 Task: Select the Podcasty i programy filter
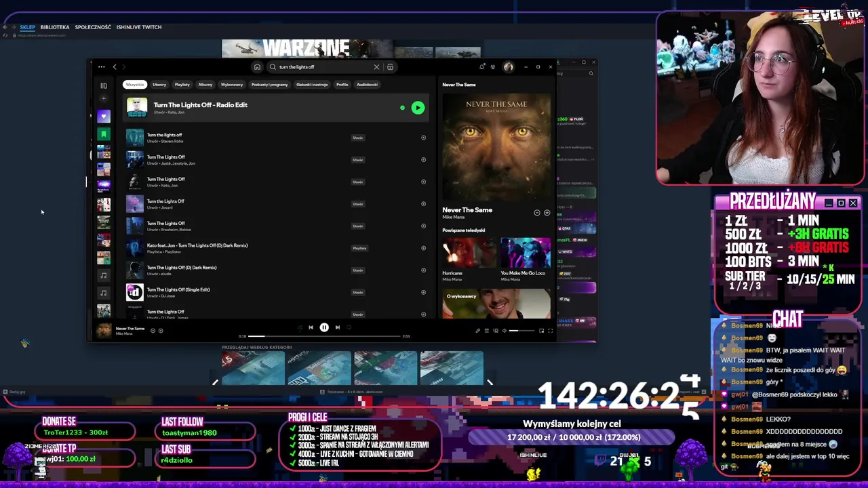click(270, 85)
